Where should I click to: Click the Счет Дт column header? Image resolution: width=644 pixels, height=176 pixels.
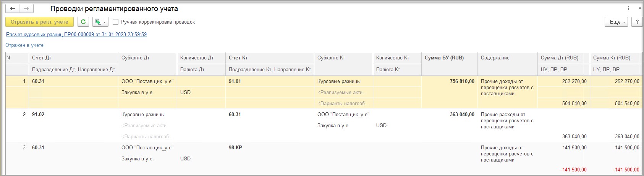[x=42, y=58]
